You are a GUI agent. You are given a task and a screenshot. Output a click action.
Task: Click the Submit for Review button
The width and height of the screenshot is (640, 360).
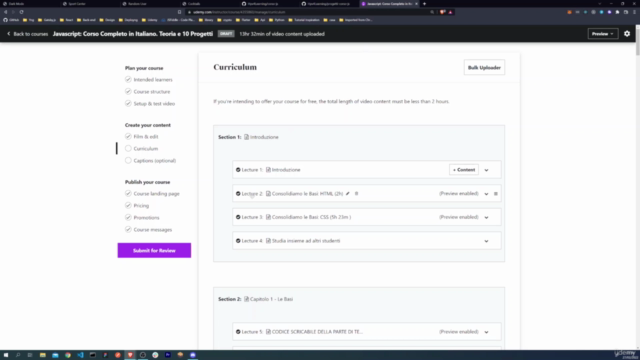pos(154,251)
